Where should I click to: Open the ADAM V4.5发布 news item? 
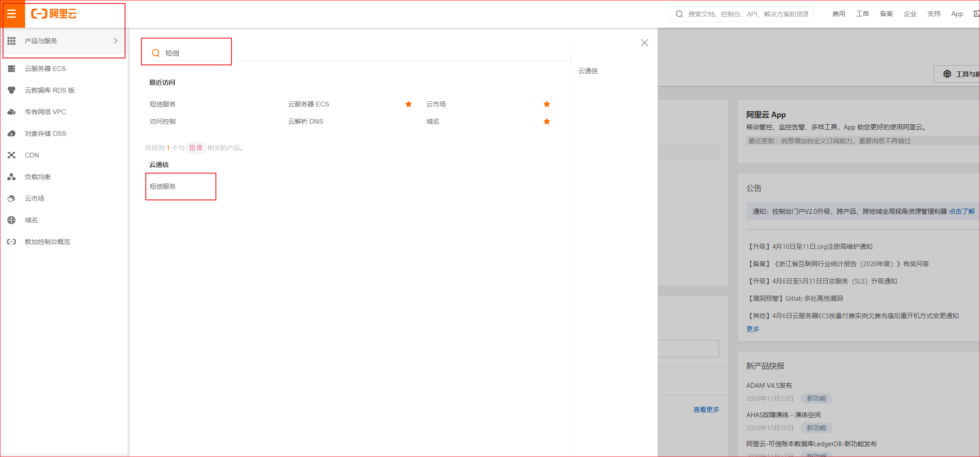[769, 386]
